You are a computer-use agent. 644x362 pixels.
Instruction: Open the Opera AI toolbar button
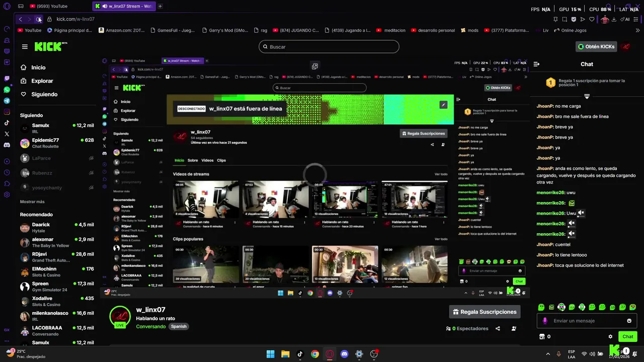[x=625, y=19]
